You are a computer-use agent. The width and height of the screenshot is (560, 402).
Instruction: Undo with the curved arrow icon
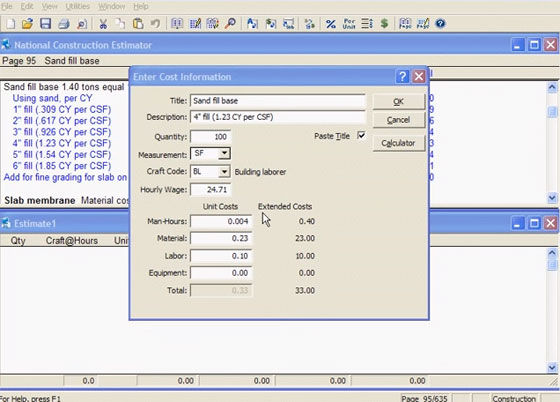click(155, 24)
